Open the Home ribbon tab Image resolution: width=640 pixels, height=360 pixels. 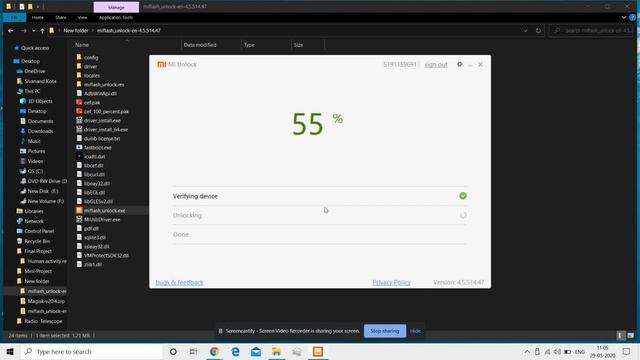[38, 18]
